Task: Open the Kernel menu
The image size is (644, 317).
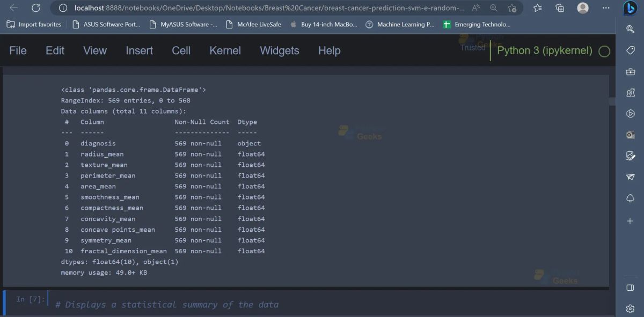Action: (x=225, y=50)
